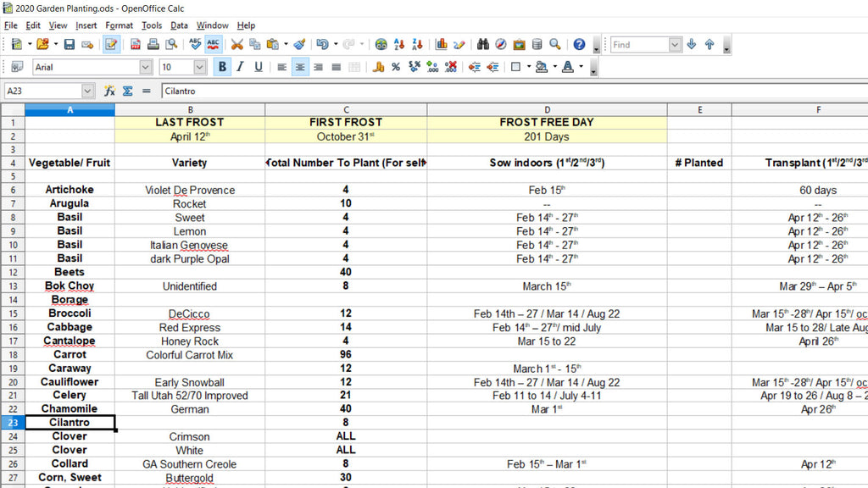868x488 pixels.
Task: Toggle AutoSpellcheck
Action: point(213,44)
